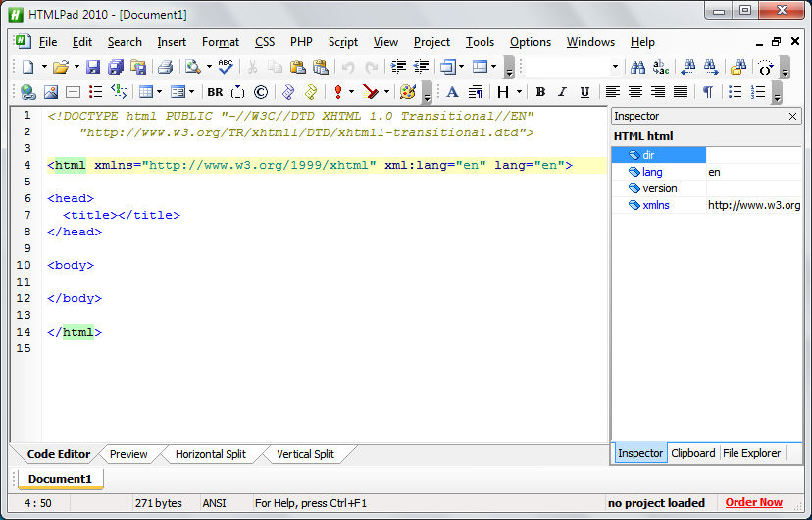
Task: Insert a BR line break
Action: pos(215,92)
